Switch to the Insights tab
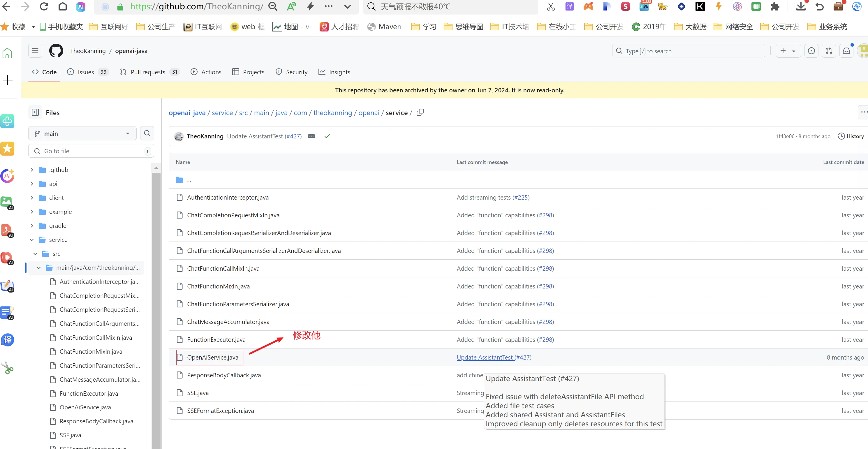This screenshot has width=868, height=449. coord(334,72)
